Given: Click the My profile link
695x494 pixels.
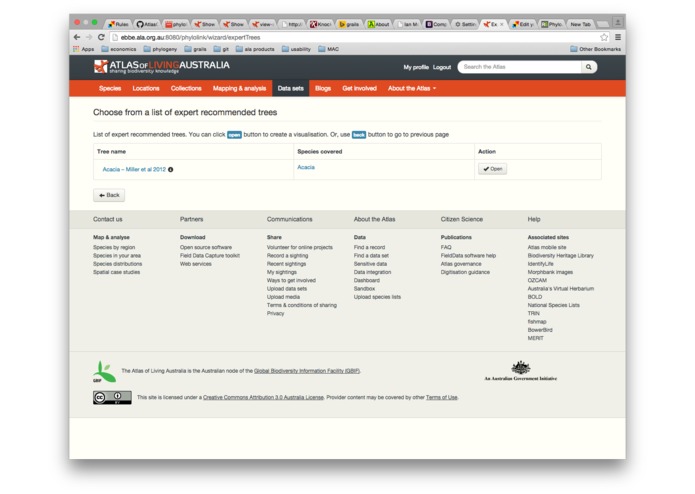Looking at the screenshot, I should pos(416,67).
